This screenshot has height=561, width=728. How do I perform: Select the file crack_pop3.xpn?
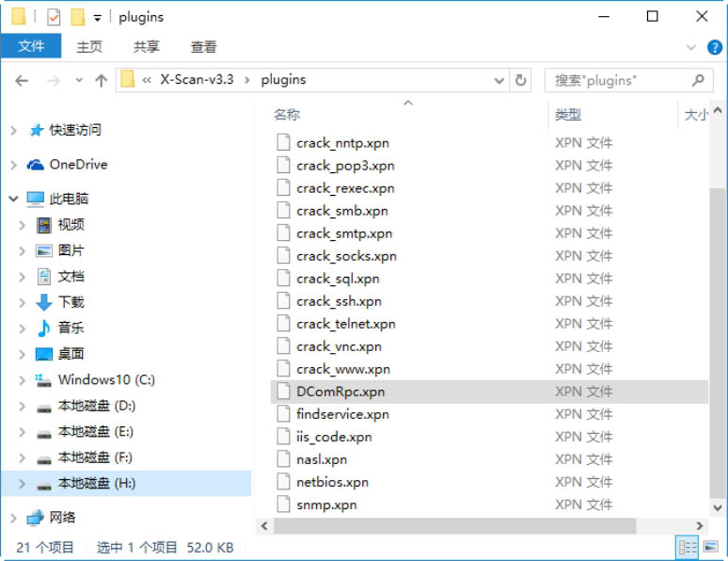[345, 166]
